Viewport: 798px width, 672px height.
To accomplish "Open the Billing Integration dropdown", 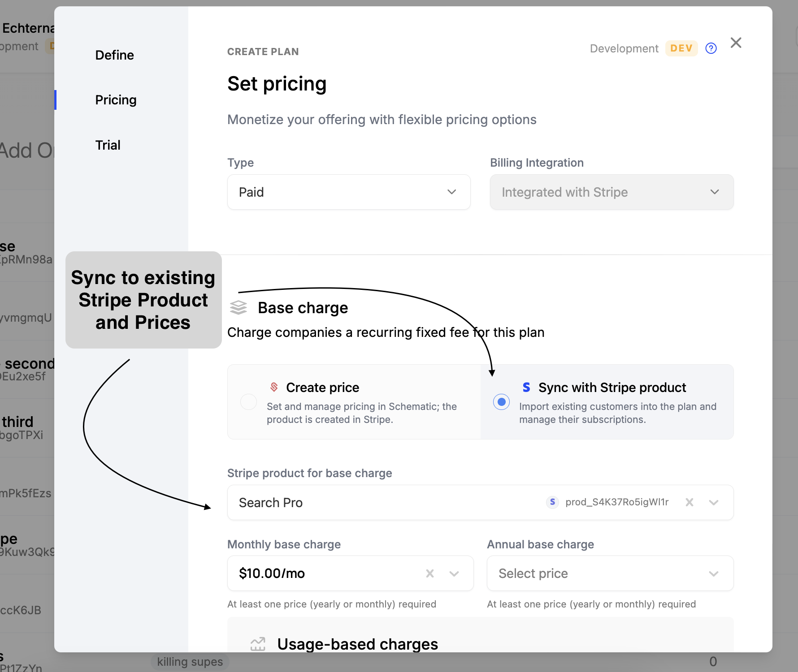I will [715, 192].
